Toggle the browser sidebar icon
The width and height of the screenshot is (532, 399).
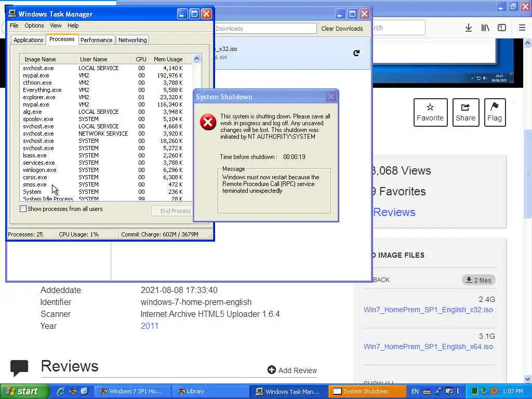502,28
